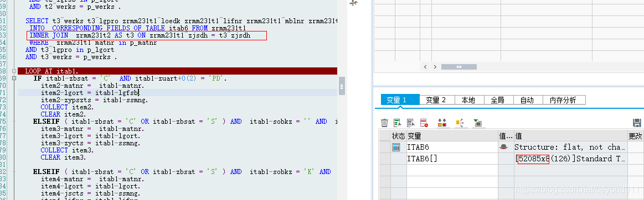
Task: Click the line 'item4-lgort = itab1-lgort.'
Action: click(91, 186)
